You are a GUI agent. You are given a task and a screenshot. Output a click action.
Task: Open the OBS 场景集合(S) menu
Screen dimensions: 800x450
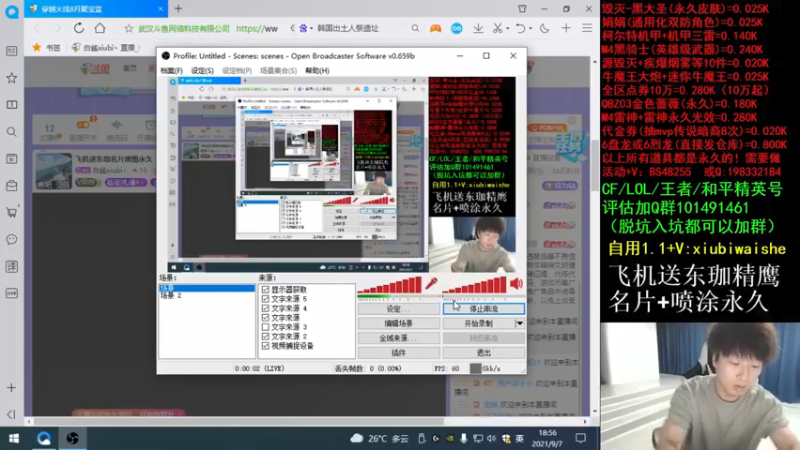(278, 70)
